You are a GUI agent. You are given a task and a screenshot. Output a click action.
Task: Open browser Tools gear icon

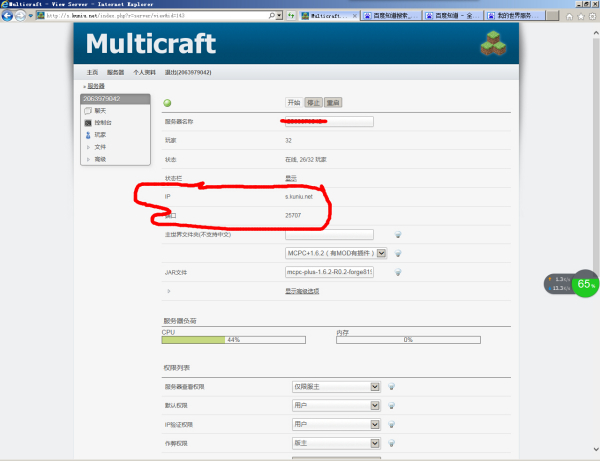[x=592, y=16]
